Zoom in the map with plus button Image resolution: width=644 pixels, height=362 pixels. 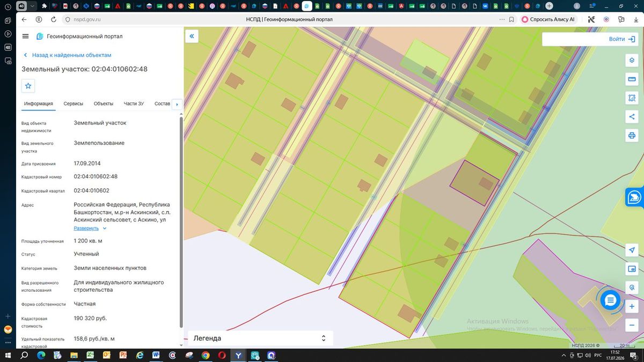click(x=632, y=306)
